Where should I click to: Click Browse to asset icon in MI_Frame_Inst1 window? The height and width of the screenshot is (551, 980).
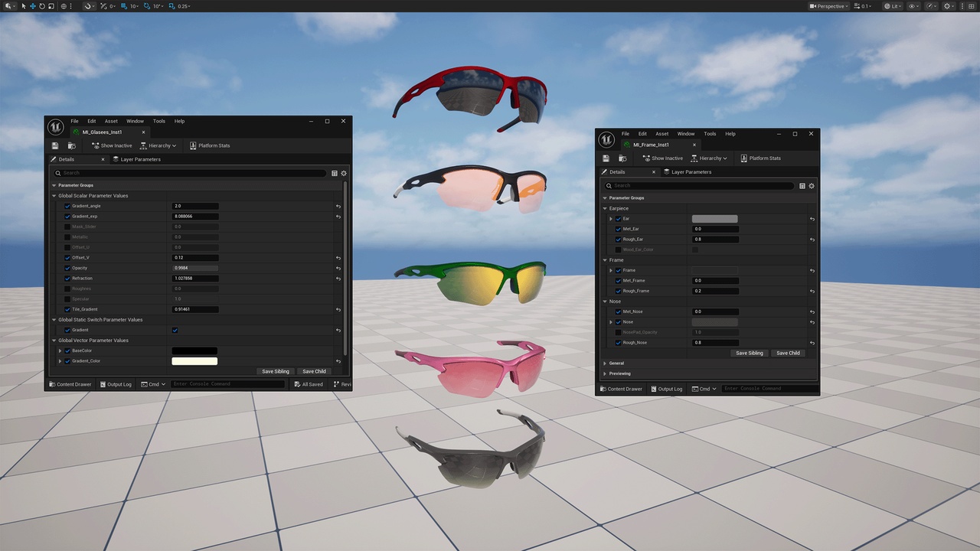click(x=623, y=158)
